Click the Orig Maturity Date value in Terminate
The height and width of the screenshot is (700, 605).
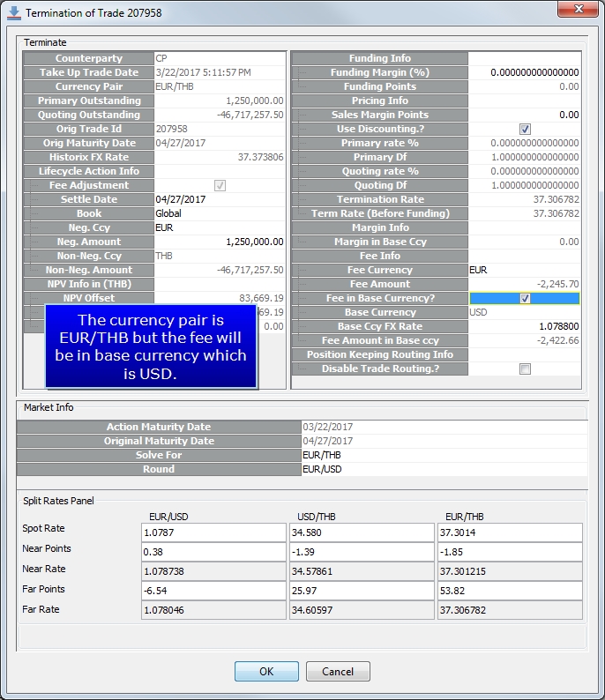[220, 143]
